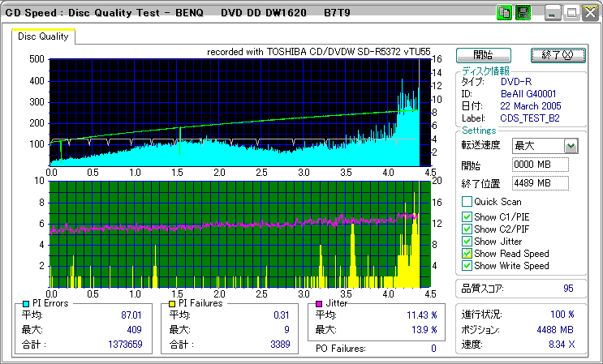Disable Show Jitter checkbox
The height and width of the screenshot is (364, 603).
pyautogui.click(x=467, y=242)
